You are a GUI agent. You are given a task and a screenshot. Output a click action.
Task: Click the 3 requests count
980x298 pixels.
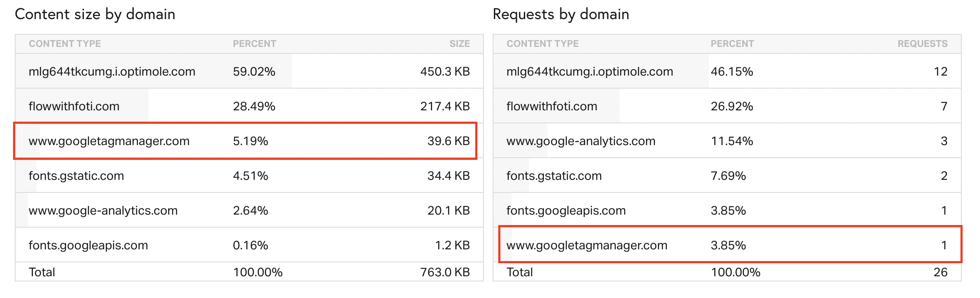(x=944, y=141)
